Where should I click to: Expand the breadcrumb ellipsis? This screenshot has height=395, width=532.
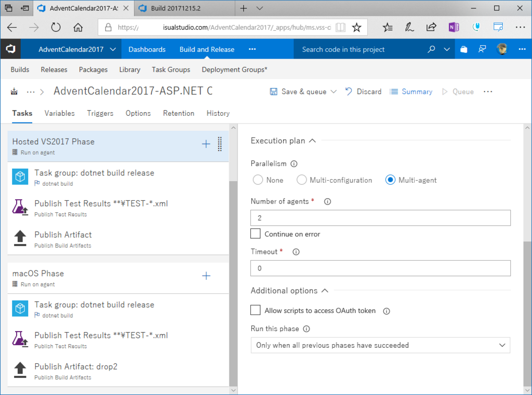pyautogui.click(x=31, y=92)
